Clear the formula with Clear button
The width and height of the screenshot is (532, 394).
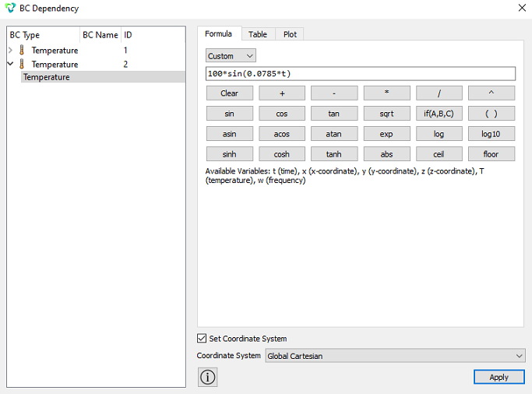(230, 93)
